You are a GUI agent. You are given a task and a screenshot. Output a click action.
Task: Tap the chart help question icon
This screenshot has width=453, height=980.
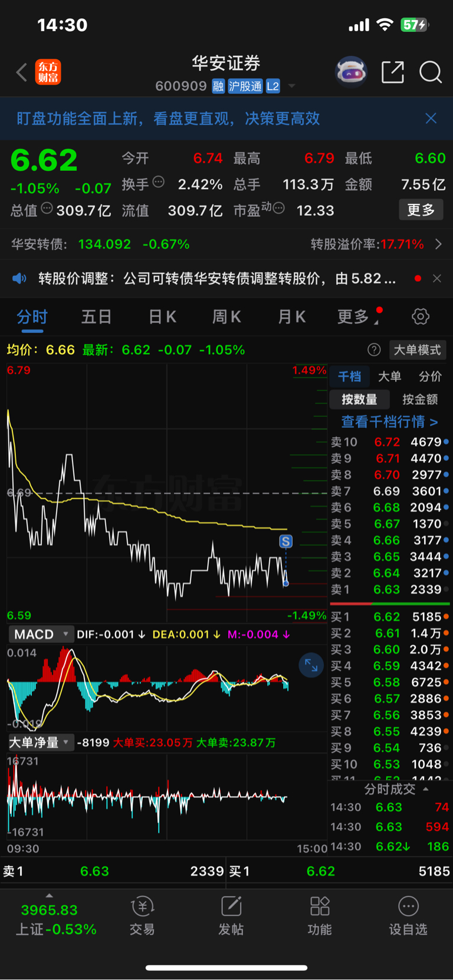tap(374, 350)
